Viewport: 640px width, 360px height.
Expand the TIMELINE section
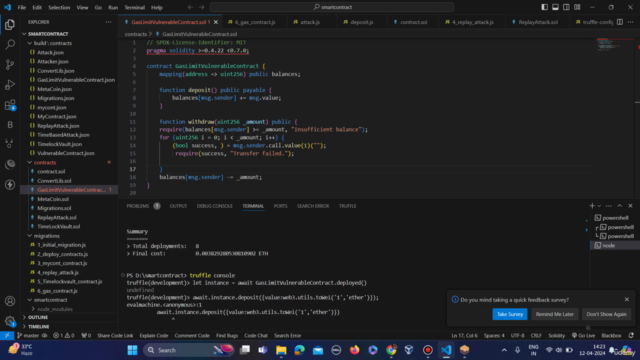tap(39, 327)
